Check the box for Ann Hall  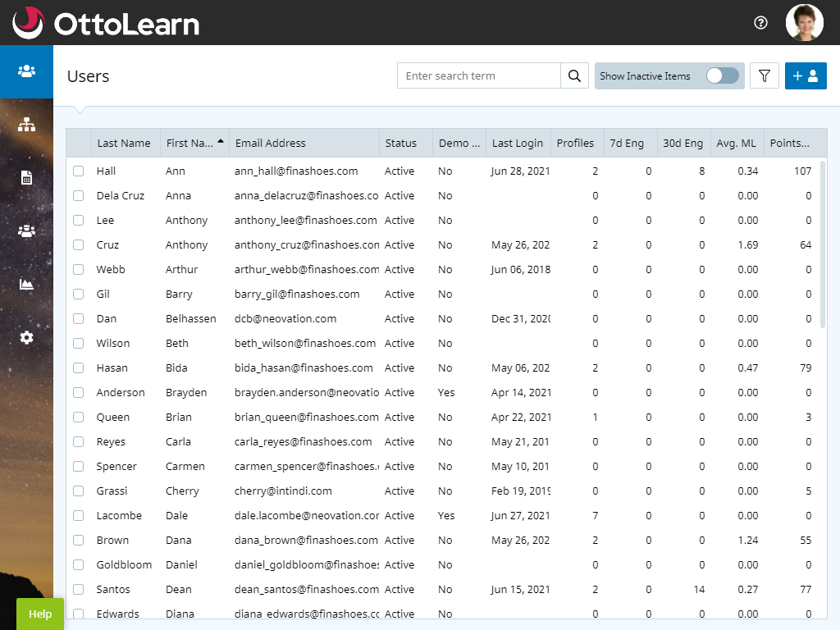click(x=78, y=171)
